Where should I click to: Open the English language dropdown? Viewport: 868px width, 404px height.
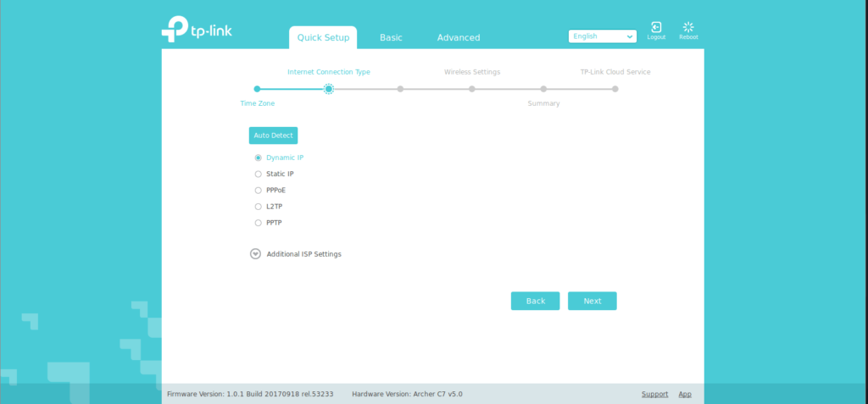[x=603, y=36]
